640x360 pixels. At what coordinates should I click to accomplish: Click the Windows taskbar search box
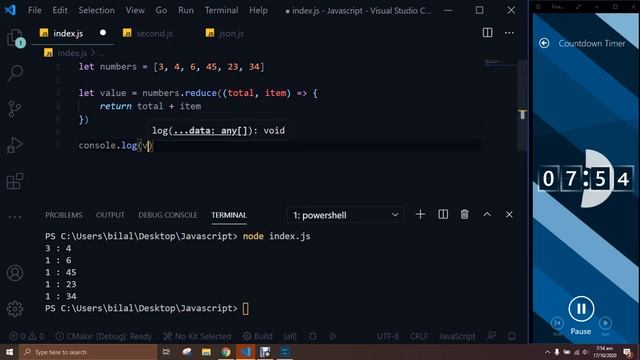[88, 352]
